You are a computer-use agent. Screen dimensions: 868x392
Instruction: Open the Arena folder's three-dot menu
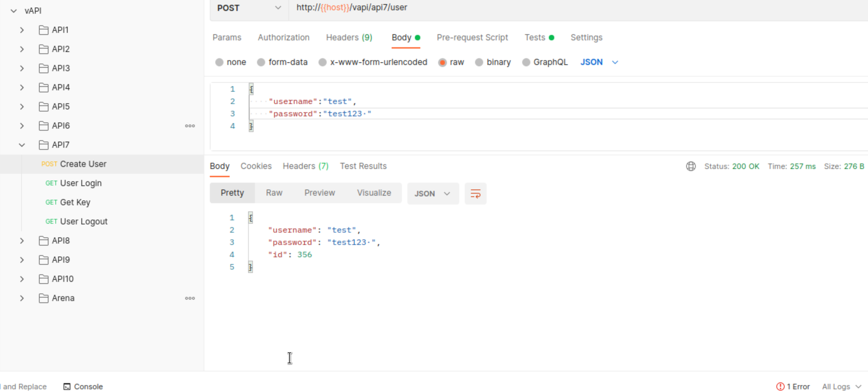point(190,298)
